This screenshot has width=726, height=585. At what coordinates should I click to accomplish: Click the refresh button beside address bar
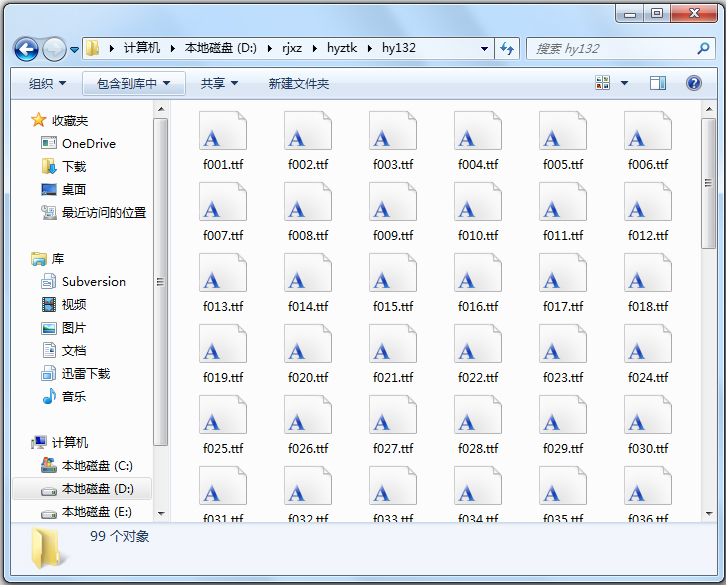507,48
